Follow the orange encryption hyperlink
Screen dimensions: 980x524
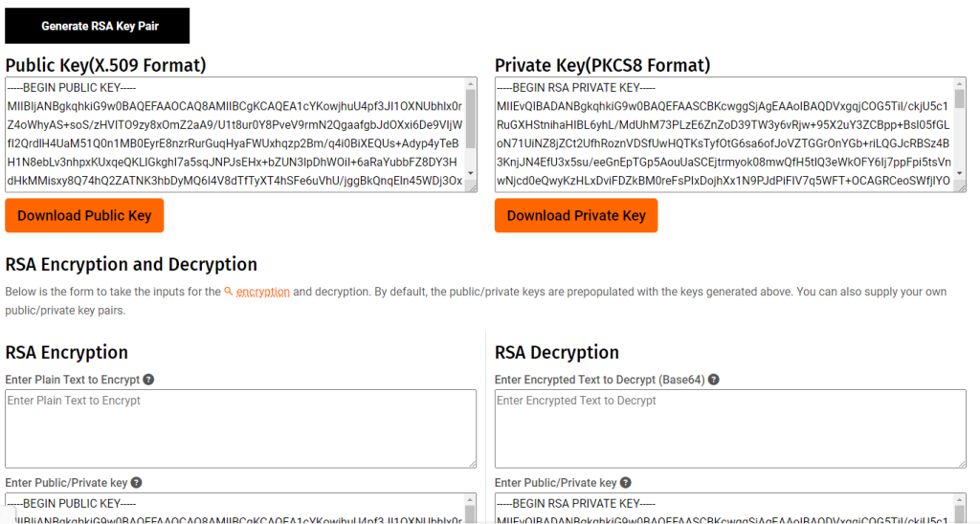point(262,292)
